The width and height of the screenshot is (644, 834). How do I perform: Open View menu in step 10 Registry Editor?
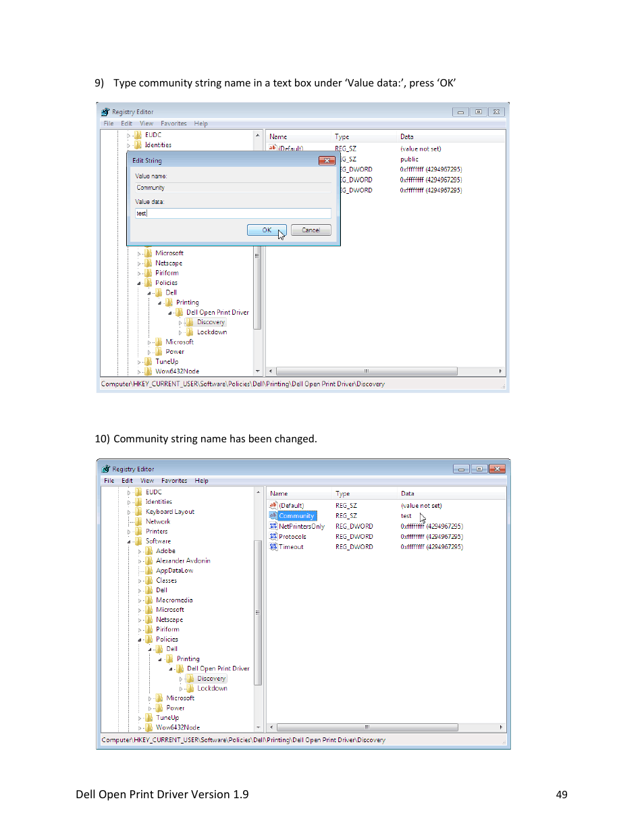[147, 481]
